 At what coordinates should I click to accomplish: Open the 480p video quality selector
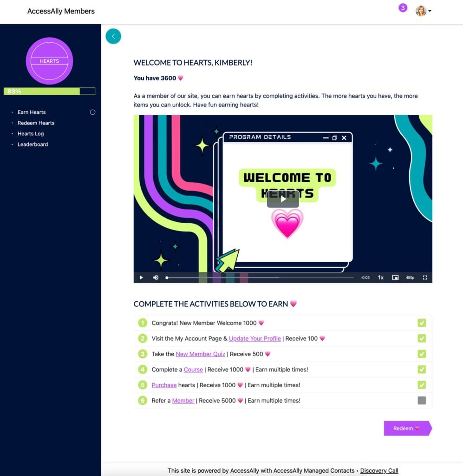pos(410,278)
